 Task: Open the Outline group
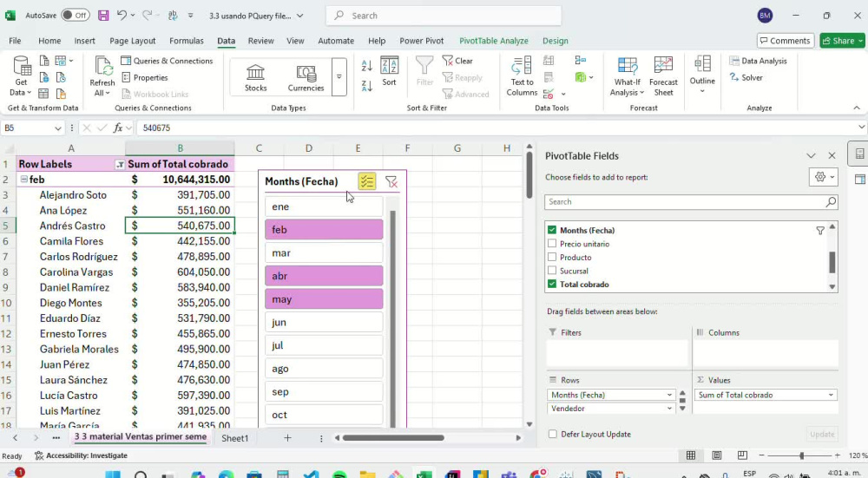coord(702,75)
